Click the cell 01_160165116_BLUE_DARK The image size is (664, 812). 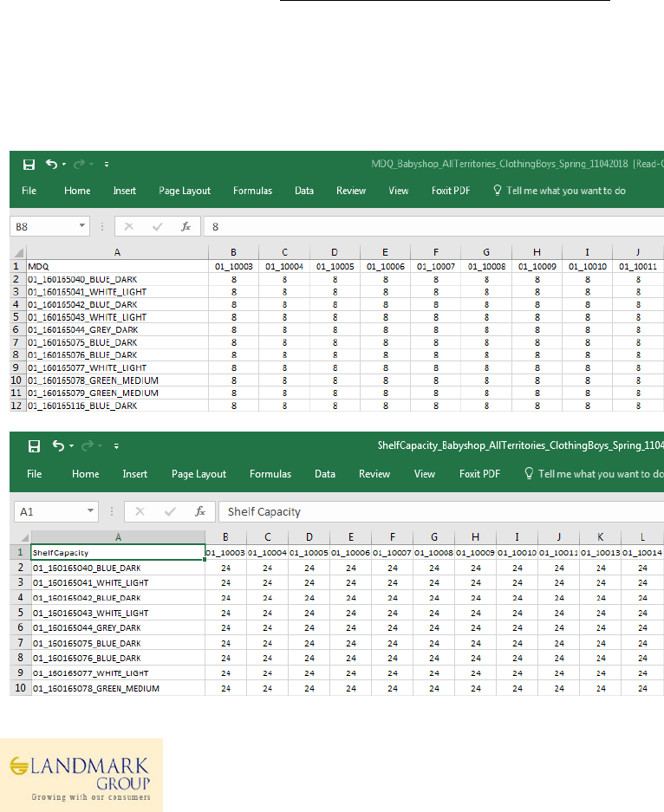[x=118, y=406]
